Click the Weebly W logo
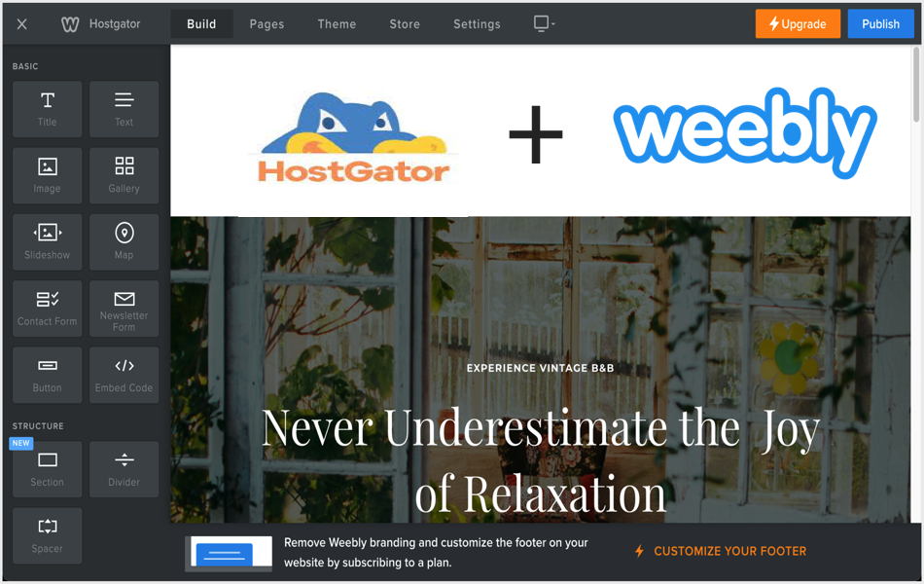 [70, 24]
